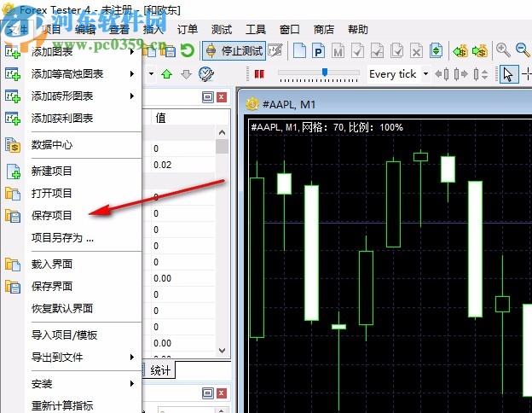This screenshot has width=532, height=413.
Task: Open the 测试 (Test) menu
Action: (222, 30)
